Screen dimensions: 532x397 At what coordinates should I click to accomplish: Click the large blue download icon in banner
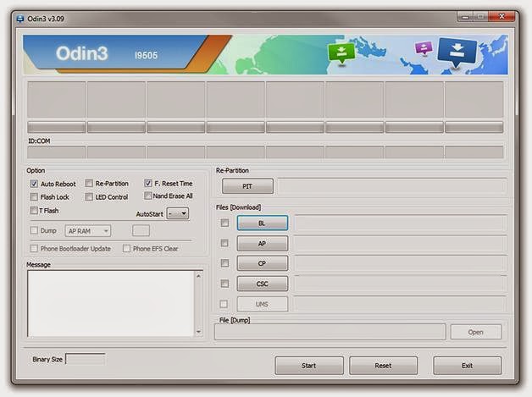pos(457,52)
